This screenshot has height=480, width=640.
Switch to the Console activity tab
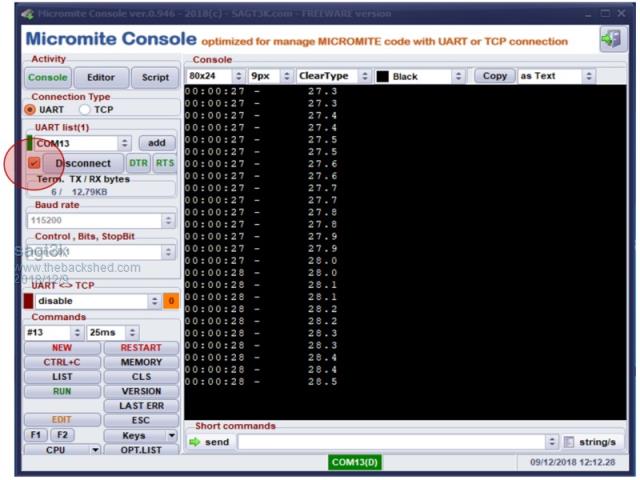[48, 78]
